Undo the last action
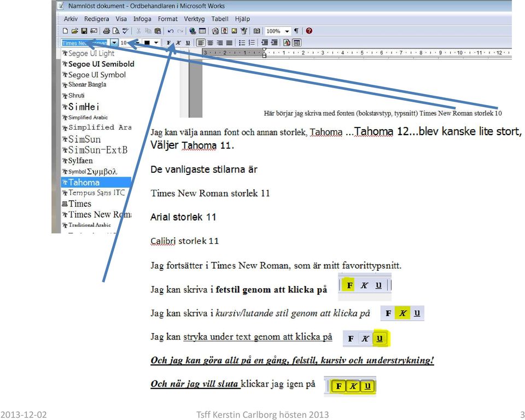The width and height of the screenshot is (525, 420). tap(171, 31)
